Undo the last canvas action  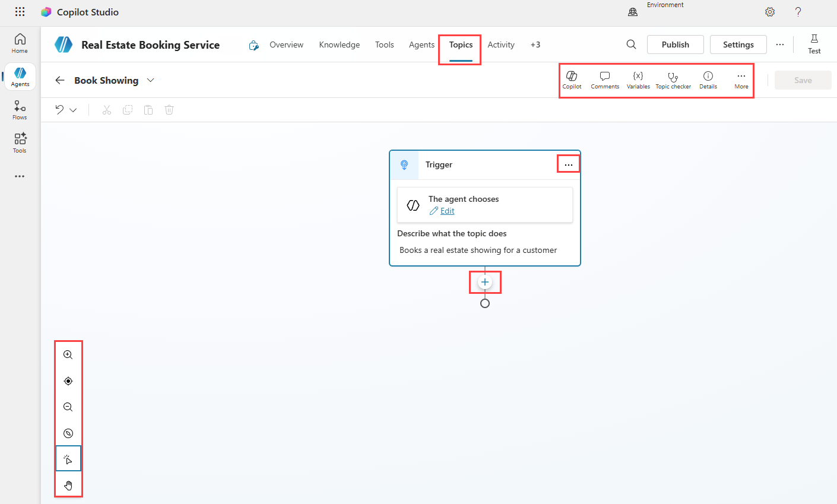pyautogui.click(x=59, y=110)
